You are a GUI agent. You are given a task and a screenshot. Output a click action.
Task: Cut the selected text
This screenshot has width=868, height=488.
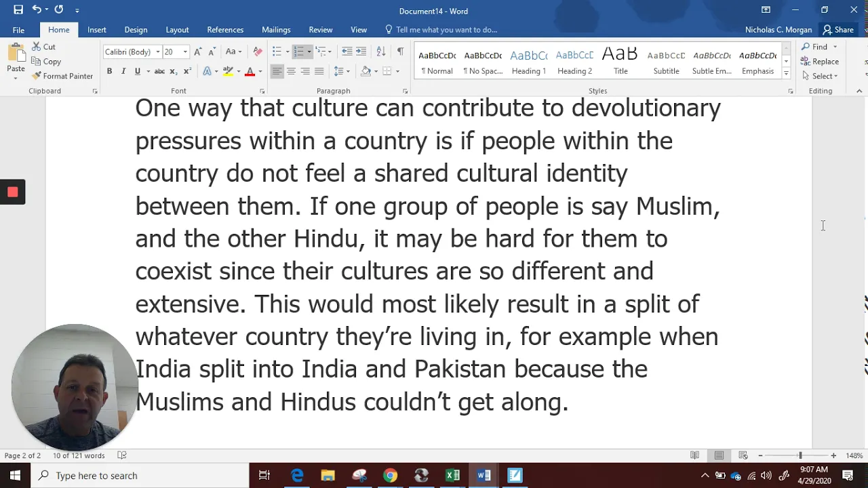click(x=44, y=47)
